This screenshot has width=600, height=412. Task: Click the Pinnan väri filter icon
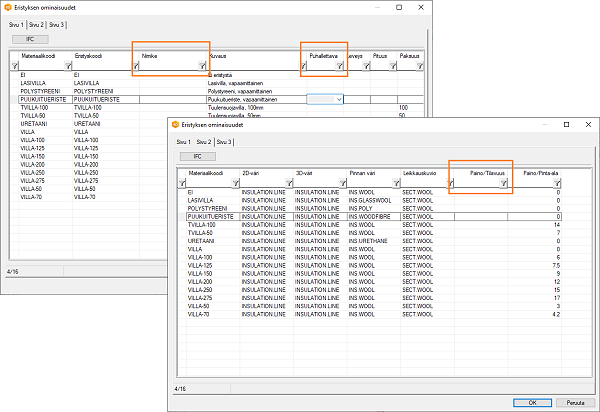[395, 183]
